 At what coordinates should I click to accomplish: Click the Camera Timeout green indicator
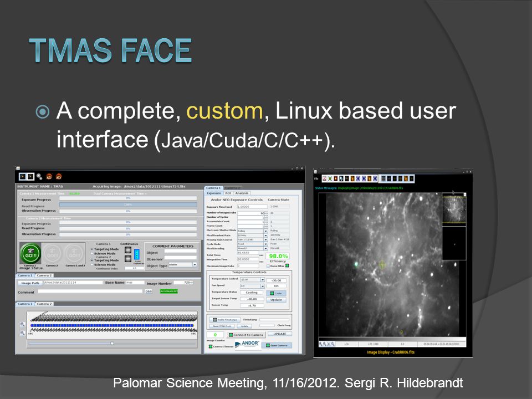[211, 346]
